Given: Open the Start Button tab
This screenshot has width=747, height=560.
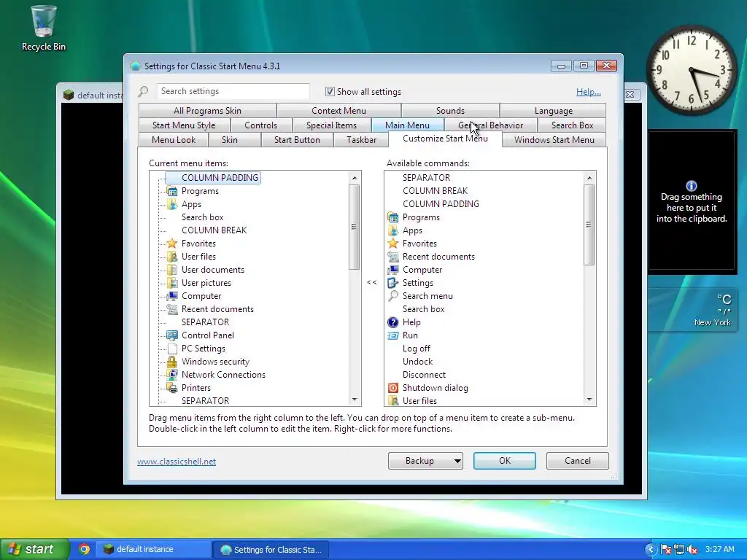Looking at the screenshot, I should point(297,140).
